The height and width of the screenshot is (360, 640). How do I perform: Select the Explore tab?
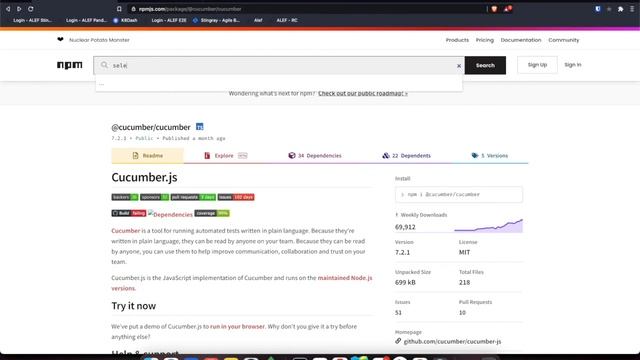(x=226, y=156)
